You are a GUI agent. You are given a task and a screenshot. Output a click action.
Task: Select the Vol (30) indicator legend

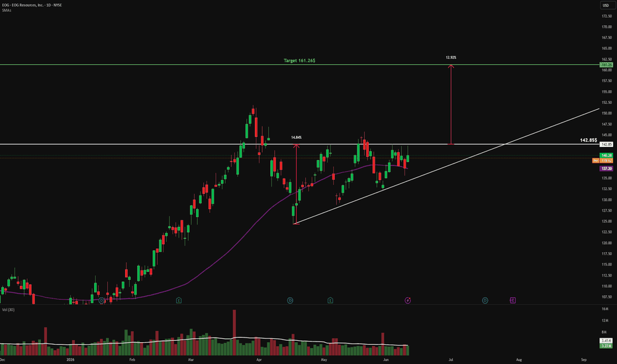(x=8, y=310)
